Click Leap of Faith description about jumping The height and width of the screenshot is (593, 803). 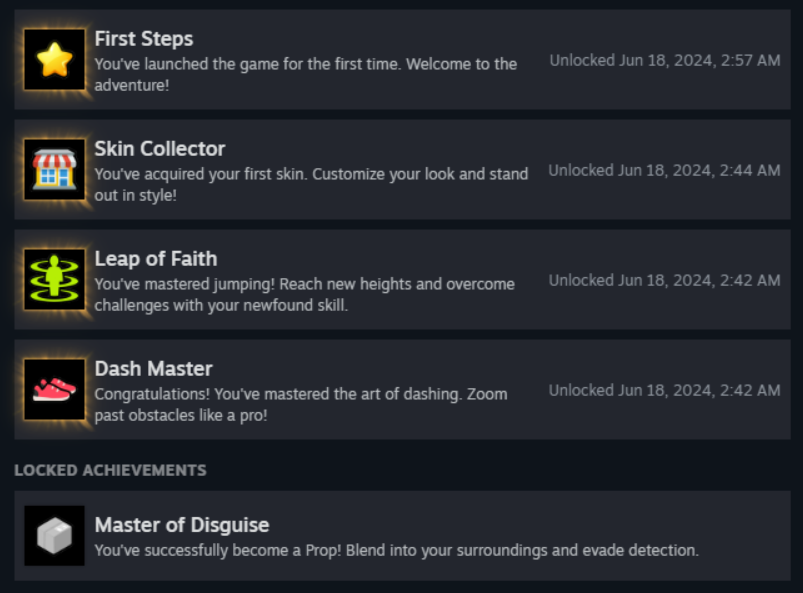305,295
